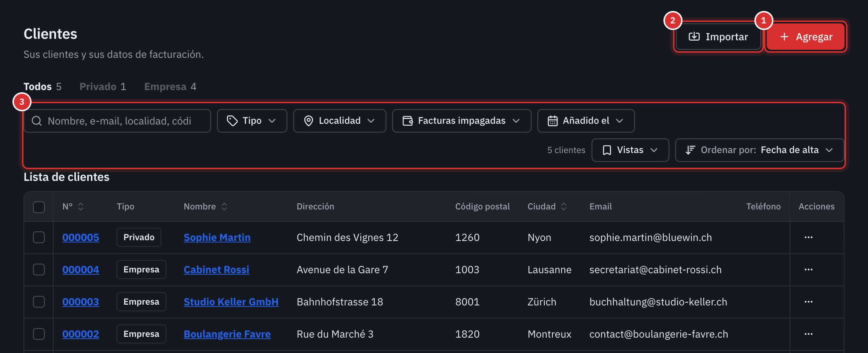This screenshot has width=868, height=353.
Task: Open client number 000003 link
Action: pos(81,302)
